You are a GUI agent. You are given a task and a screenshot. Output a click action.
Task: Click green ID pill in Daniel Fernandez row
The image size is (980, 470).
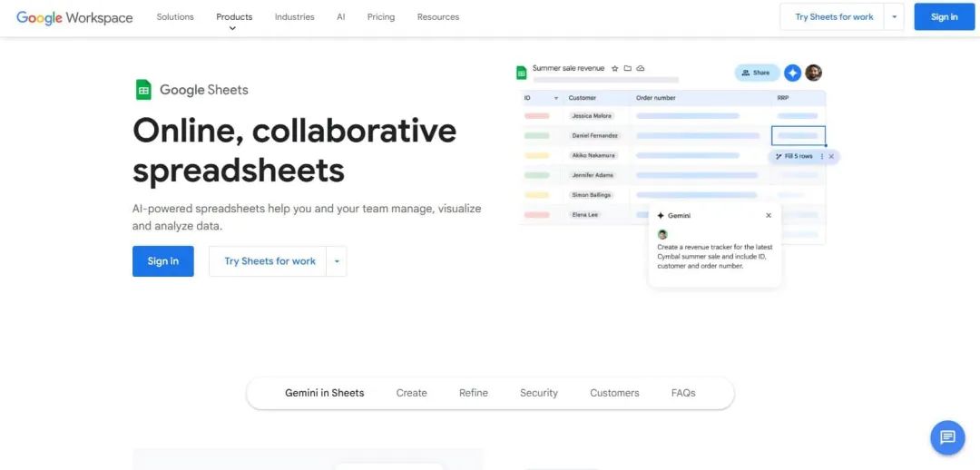tap(537, 135)
